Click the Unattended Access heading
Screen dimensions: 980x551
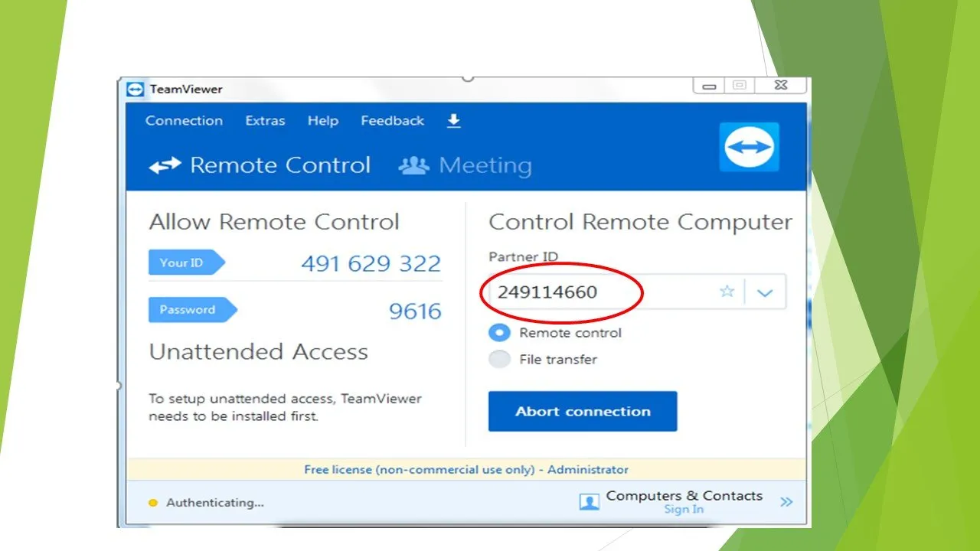tap(259, 352)
